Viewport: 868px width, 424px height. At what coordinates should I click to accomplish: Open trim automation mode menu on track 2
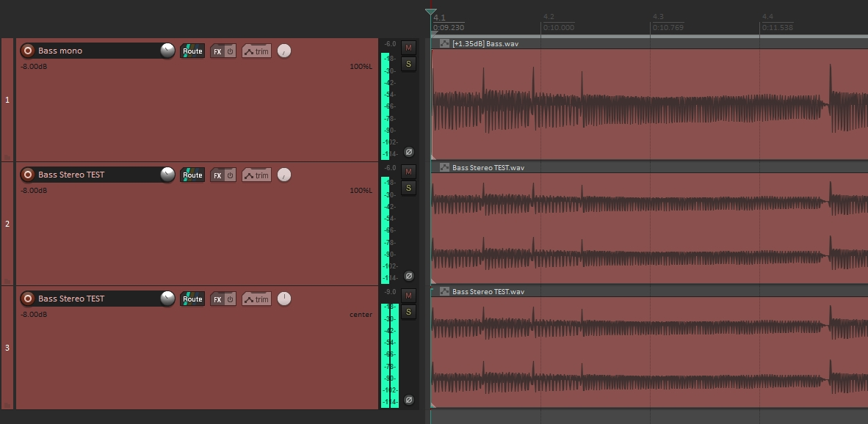[x=256, y=175]
